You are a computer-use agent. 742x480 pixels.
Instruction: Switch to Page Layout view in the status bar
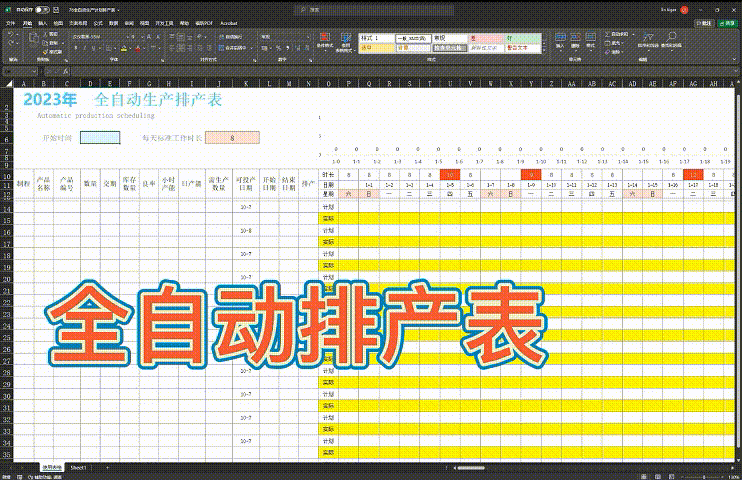[x=658, y=476]
